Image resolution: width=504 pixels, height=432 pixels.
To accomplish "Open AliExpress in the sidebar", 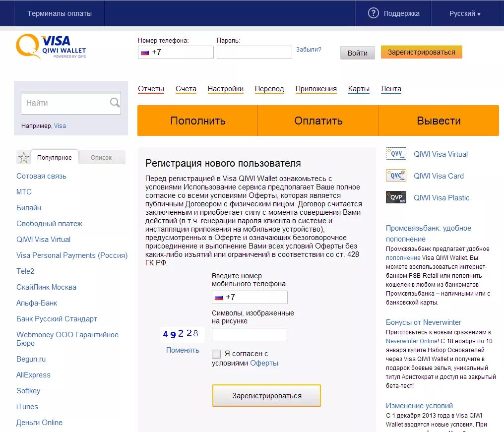I will coord(33,375).
